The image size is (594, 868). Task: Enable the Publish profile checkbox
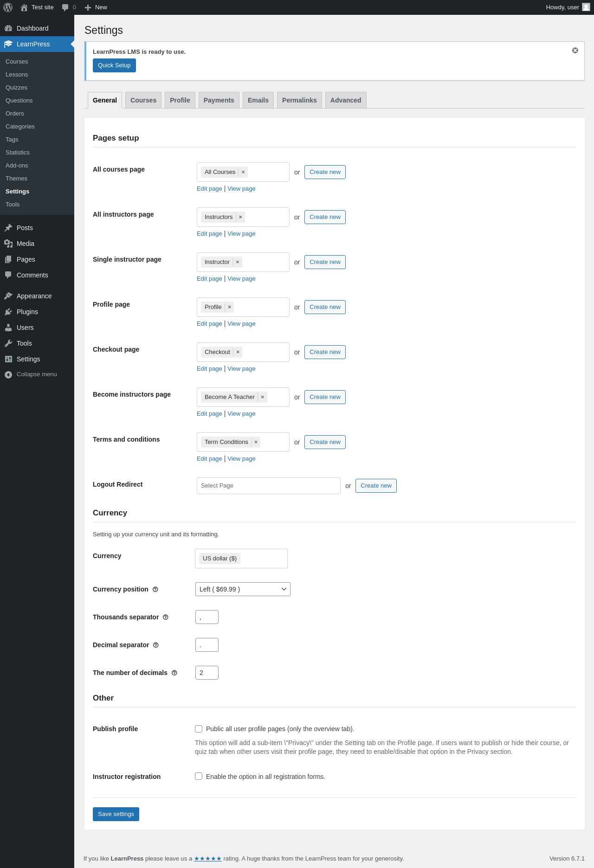(x=199, y=729)
